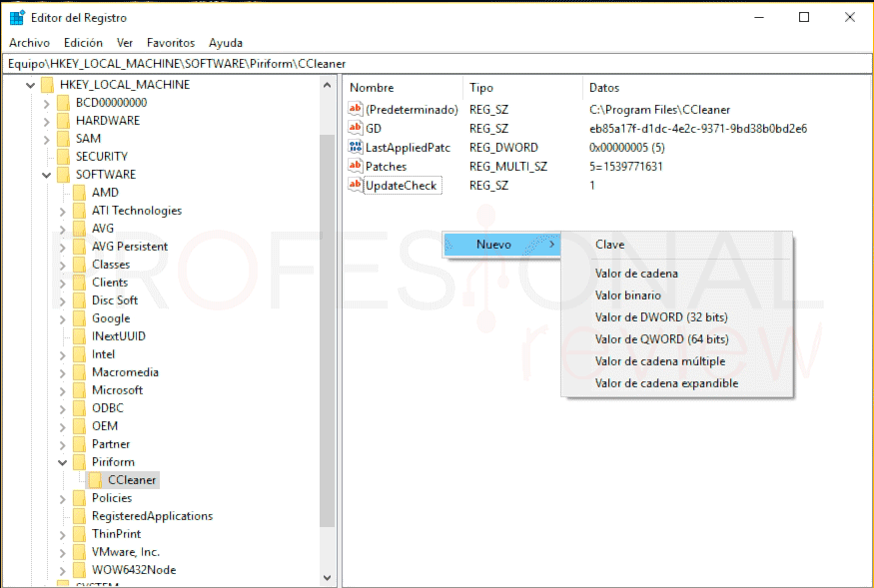874x588 pixels.
Task: Click the WOW6432Node folder icon
Action: [80, 570]
